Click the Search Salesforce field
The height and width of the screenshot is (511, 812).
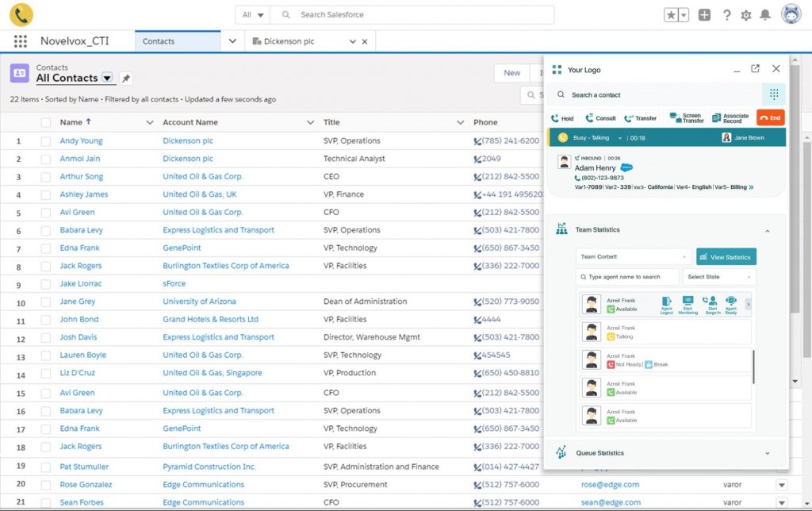pos(412,14)
